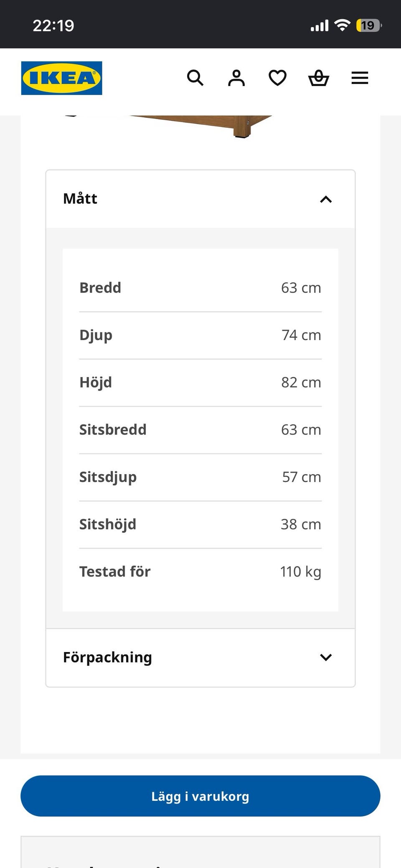Tap the product image of wooden furniture
The width and height of the screenshot is (401, 868).
[200, 126]
